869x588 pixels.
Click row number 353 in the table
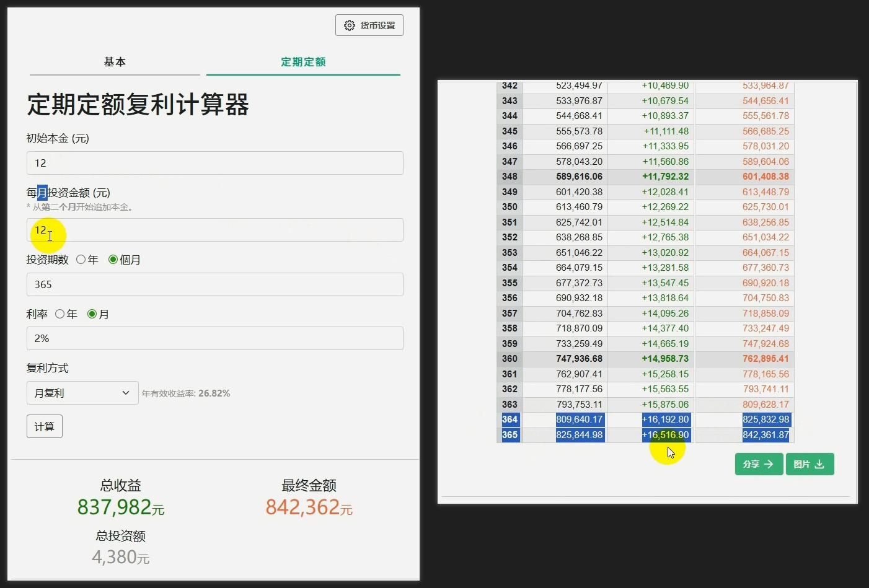pyautogui.click(x=509, y=253)
